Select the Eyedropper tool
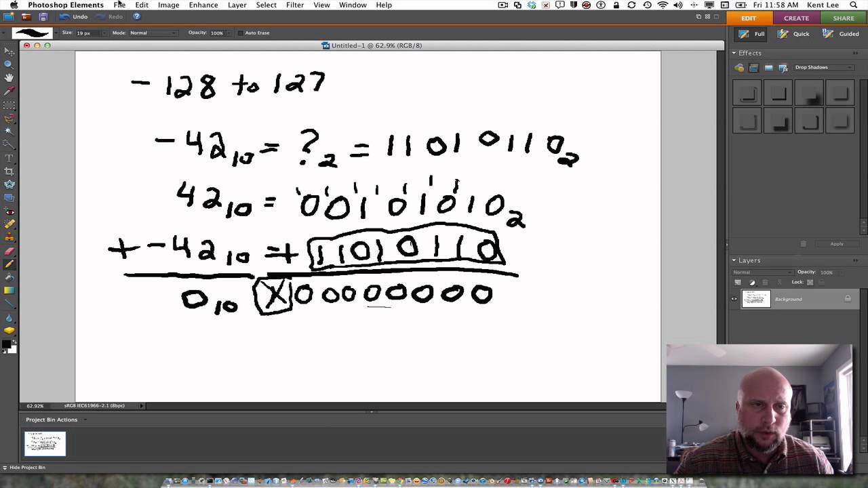The image size is (868, 488). coord(9,91)
